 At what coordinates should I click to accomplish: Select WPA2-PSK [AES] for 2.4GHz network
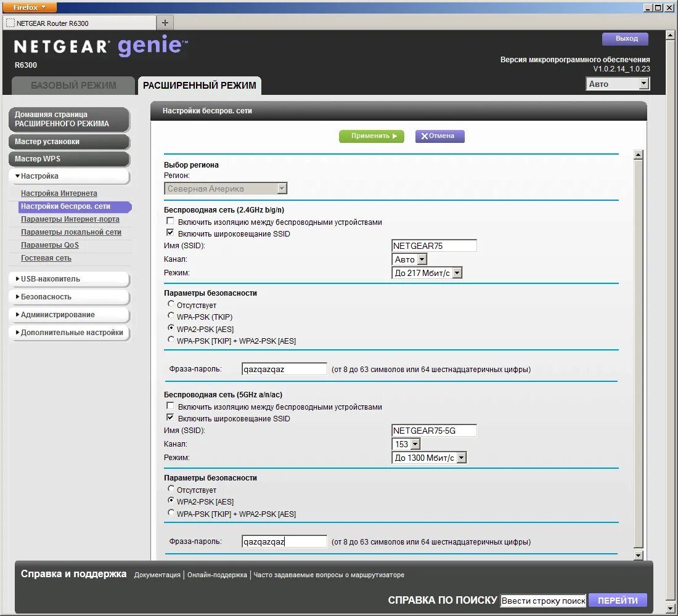click(171, 328)
